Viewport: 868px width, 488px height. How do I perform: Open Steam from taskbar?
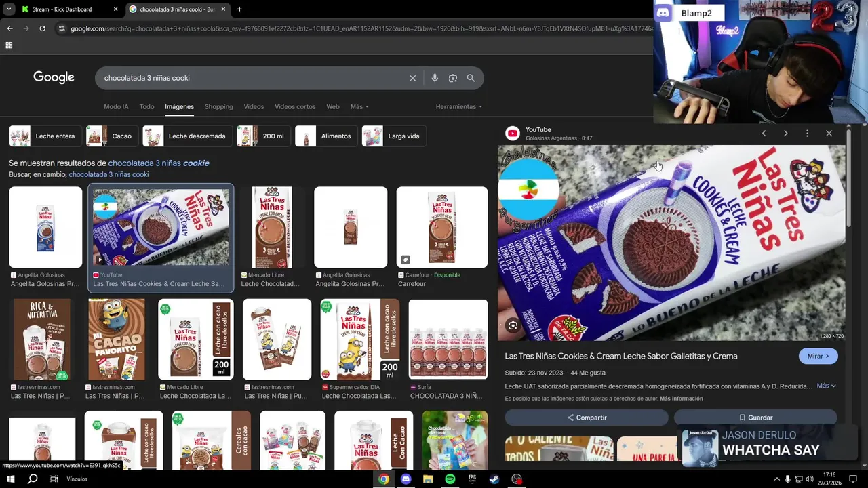(494, 479)
